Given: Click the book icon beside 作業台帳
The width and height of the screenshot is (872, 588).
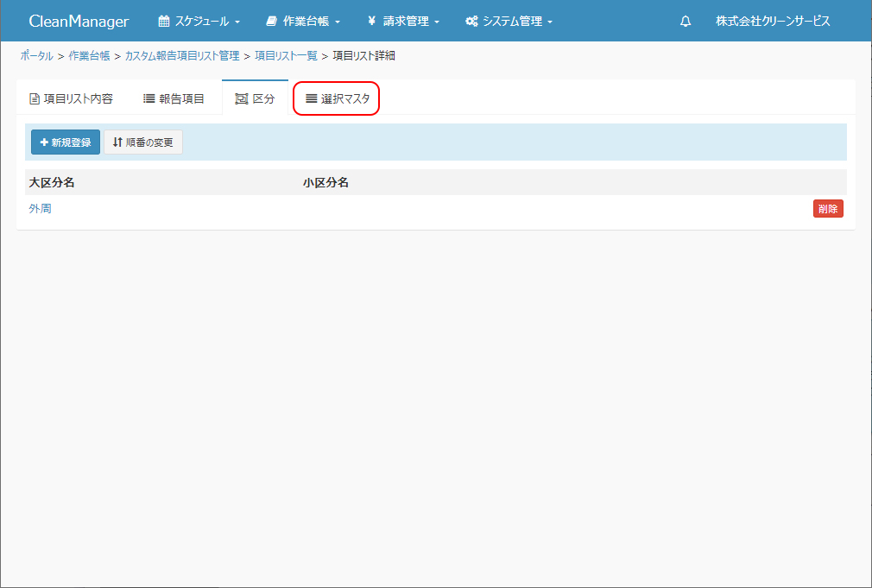Looking at the screenshot, I should [272, 22].
